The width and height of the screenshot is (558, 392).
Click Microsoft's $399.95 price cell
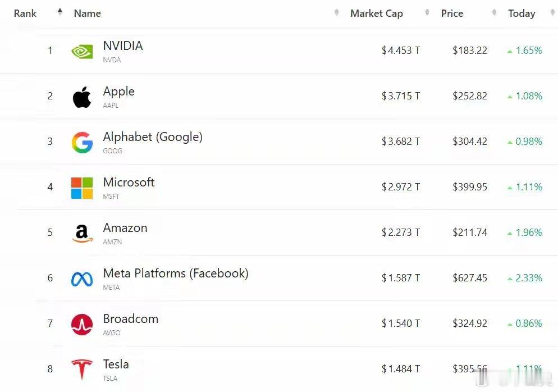click(470, 187)
